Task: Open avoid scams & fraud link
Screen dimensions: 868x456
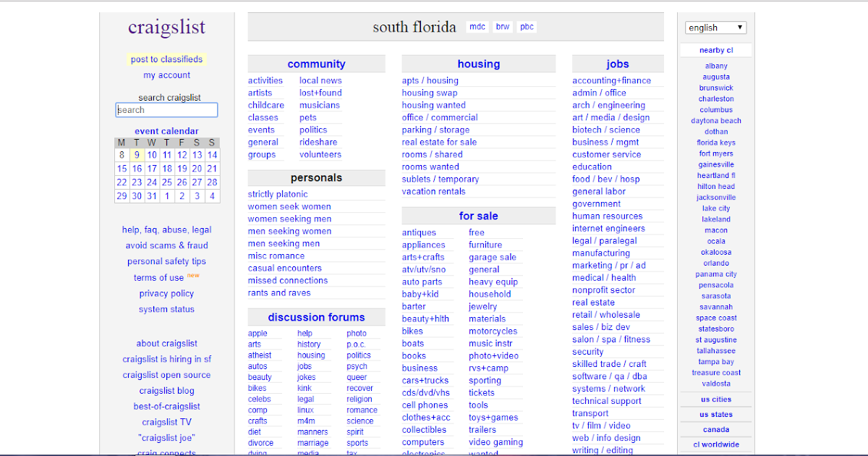Action: pos(166,246)
